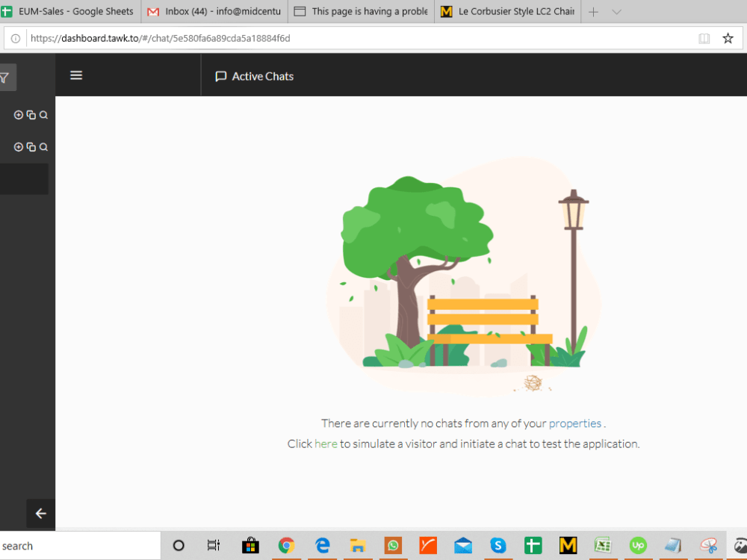Image resolution: width=747 pixels, height=560 pixels.
Task: Open Skype from taskbar
Action: tap(498, 546)
